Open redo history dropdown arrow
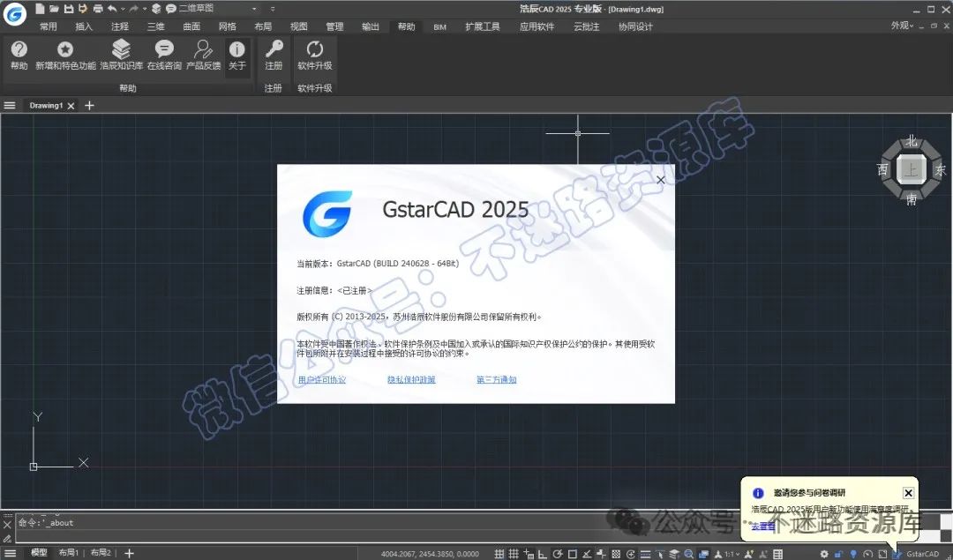Image resolution: width=953 pixels, height=560 pixels. point(144,9)
